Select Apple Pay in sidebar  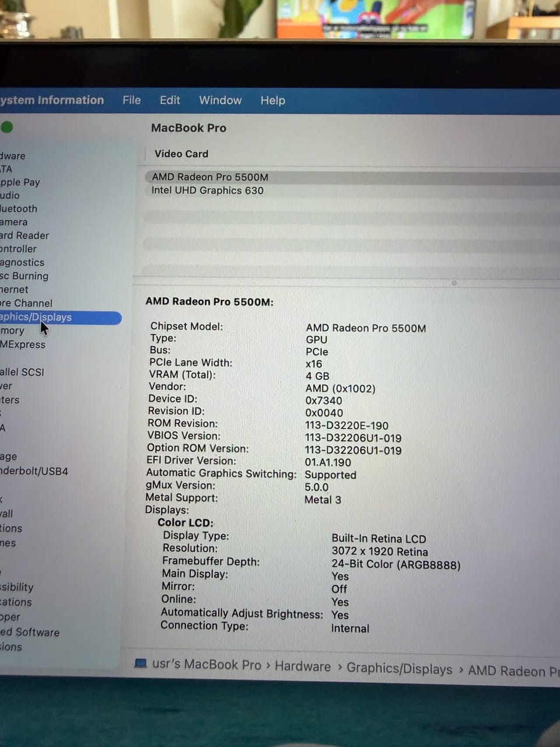click(x=20, y=182)
